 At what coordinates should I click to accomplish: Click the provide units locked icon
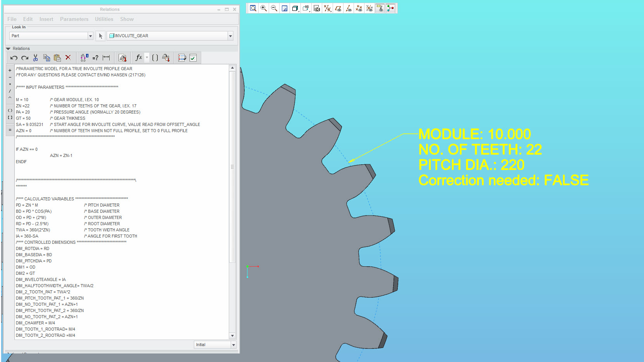[x=123, y=58]
